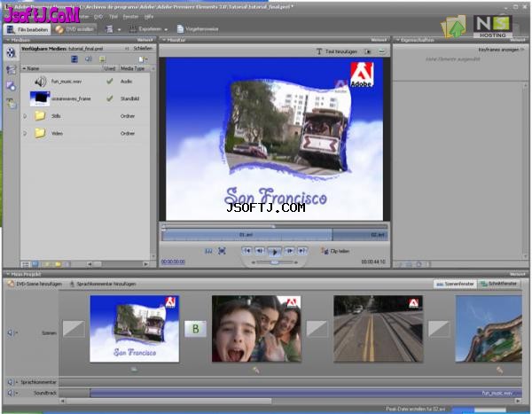Toggle the video filter icon in media panel
Screen dimensions: 532x414
[x=74, y=59]
